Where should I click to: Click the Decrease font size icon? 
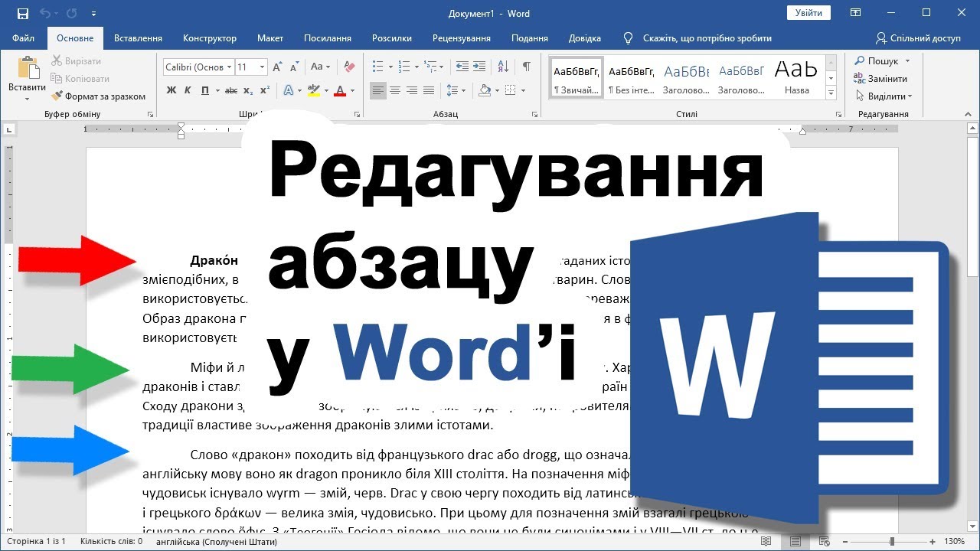coord(296,67)
